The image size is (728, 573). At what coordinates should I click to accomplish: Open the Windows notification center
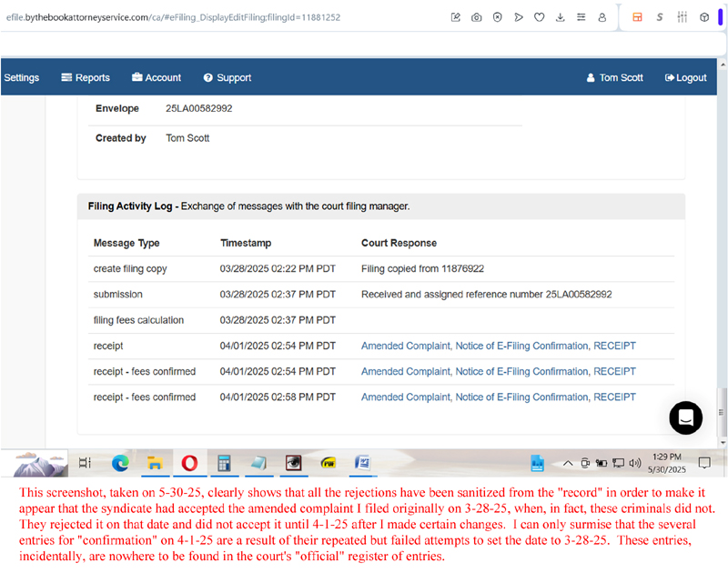pyautogui.click(x=703, y=463)
